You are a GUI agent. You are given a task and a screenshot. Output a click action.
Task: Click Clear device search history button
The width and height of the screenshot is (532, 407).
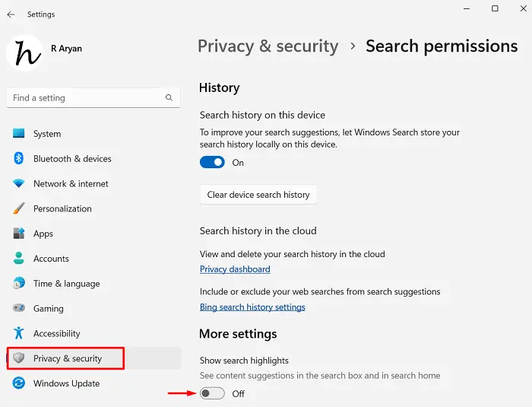click(x=258, y=195)
